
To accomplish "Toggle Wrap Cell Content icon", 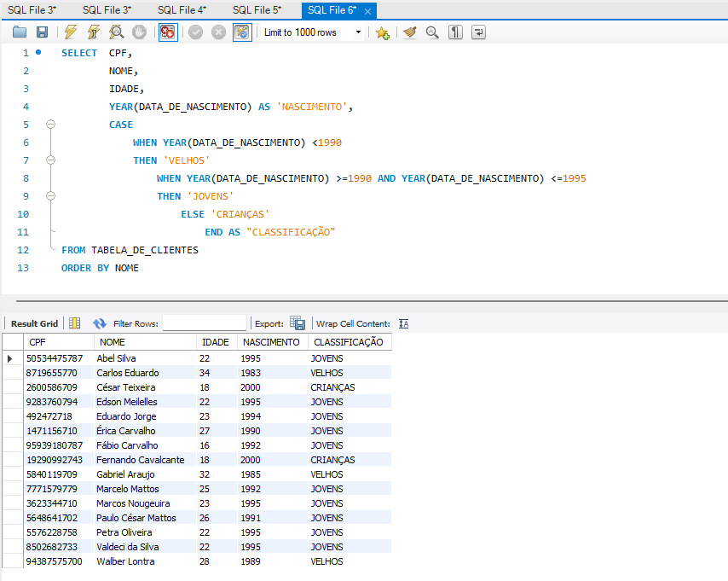I will 403,323.
